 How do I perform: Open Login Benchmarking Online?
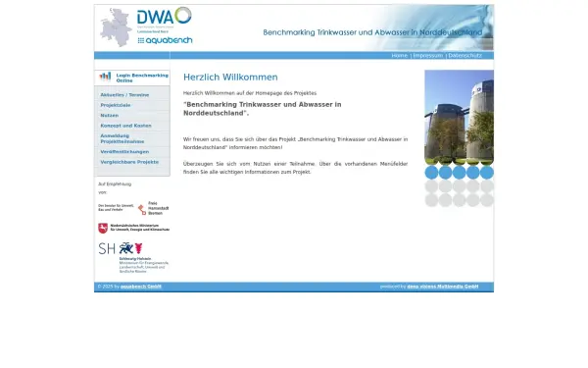click(142, 78)
